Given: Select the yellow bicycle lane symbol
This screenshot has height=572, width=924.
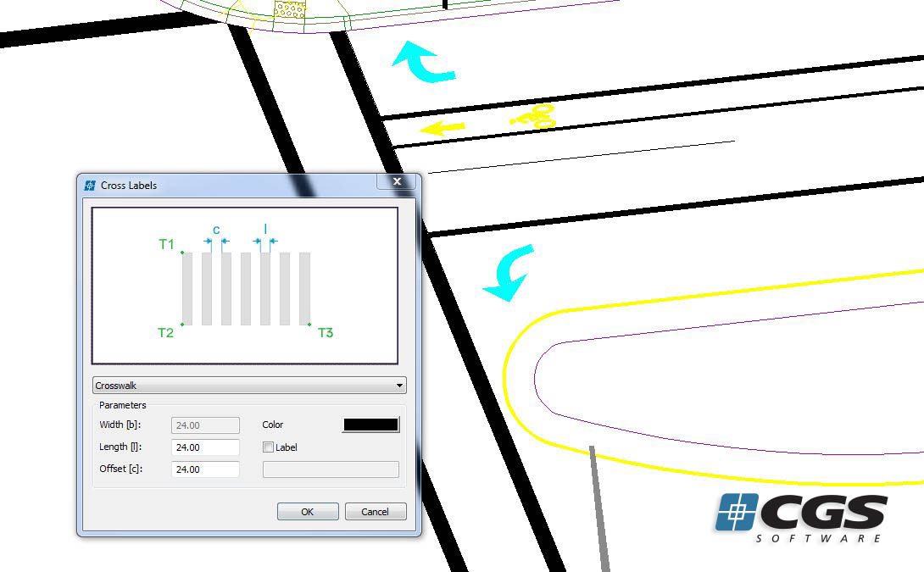Looking at the screenshot, I should [534, 117].
